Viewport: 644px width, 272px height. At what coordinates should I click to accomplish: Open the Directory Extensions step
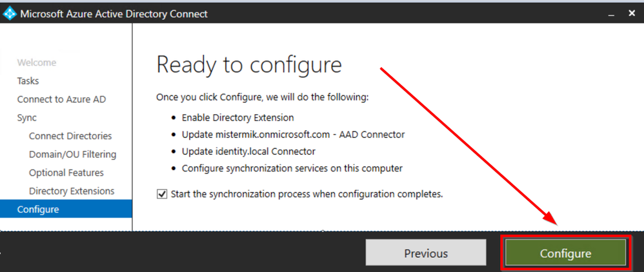point(72,191)
